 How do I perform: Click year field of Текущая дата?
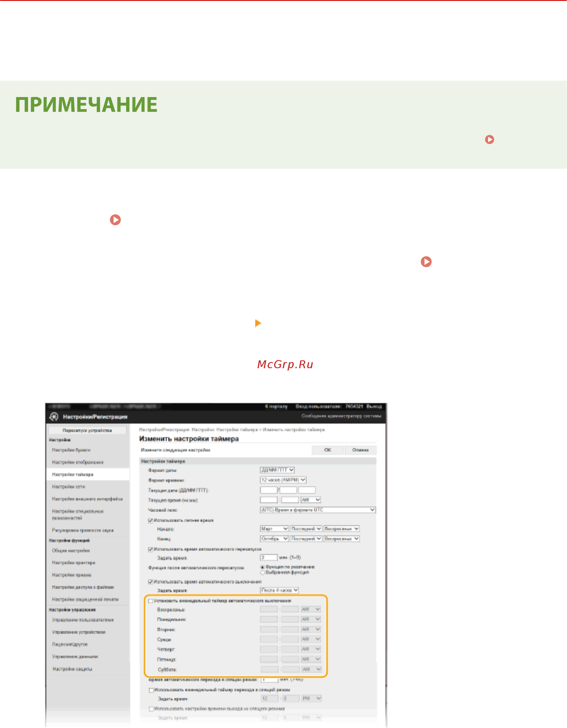coord(307,490)
